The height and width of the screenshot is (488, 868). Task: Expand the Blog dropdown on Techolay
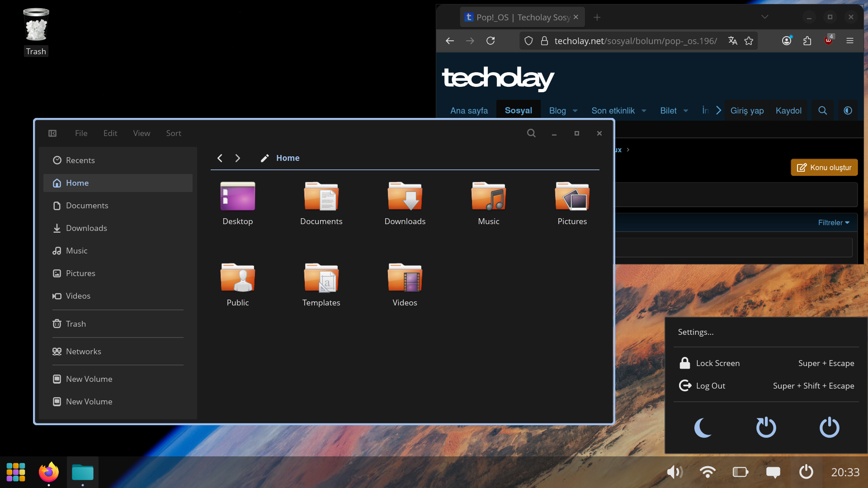[x=575, y=111]
